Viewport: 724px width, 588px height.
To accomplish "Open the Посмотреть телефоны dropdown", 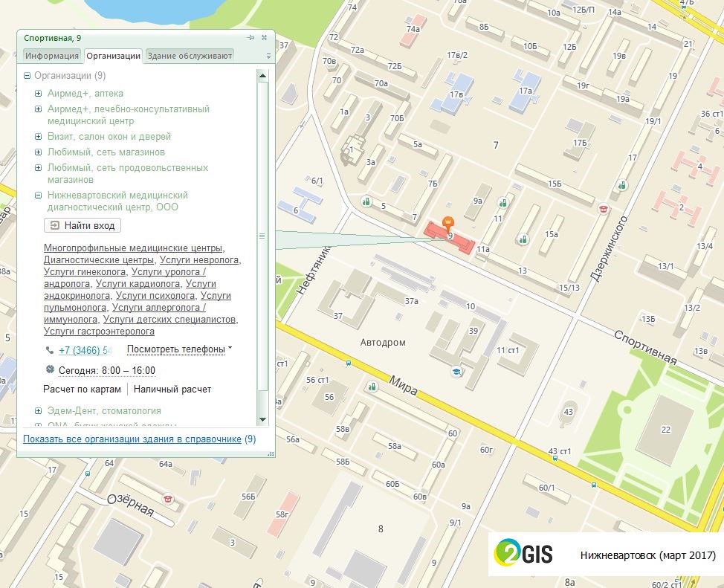I will point(179,349).
